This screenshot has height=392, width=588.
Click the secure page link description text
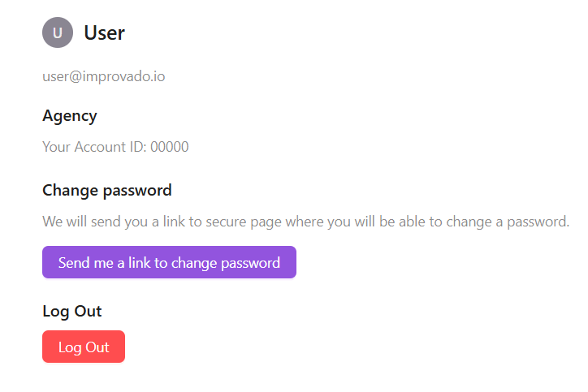click(x=305, y=222)
